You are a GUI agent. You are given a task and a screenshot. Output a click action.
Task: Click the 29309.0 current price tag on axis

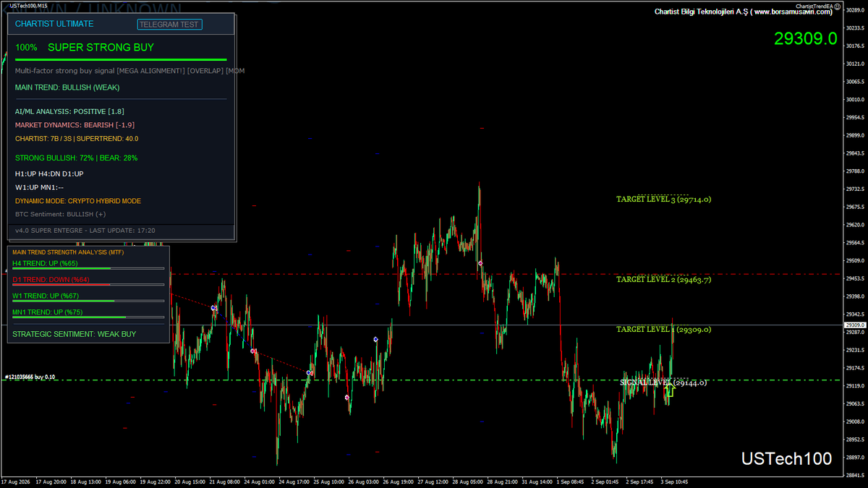pyautogui.click(x=854, y=325)
